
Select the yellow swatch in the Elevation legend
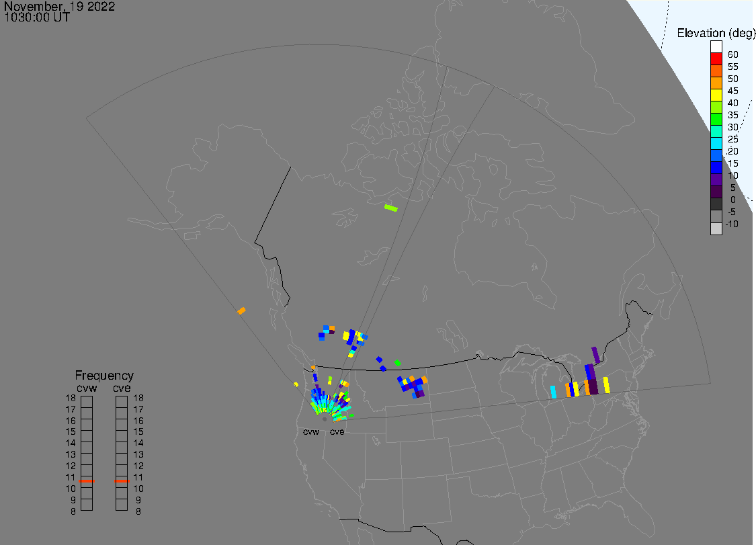coord(716,95)
